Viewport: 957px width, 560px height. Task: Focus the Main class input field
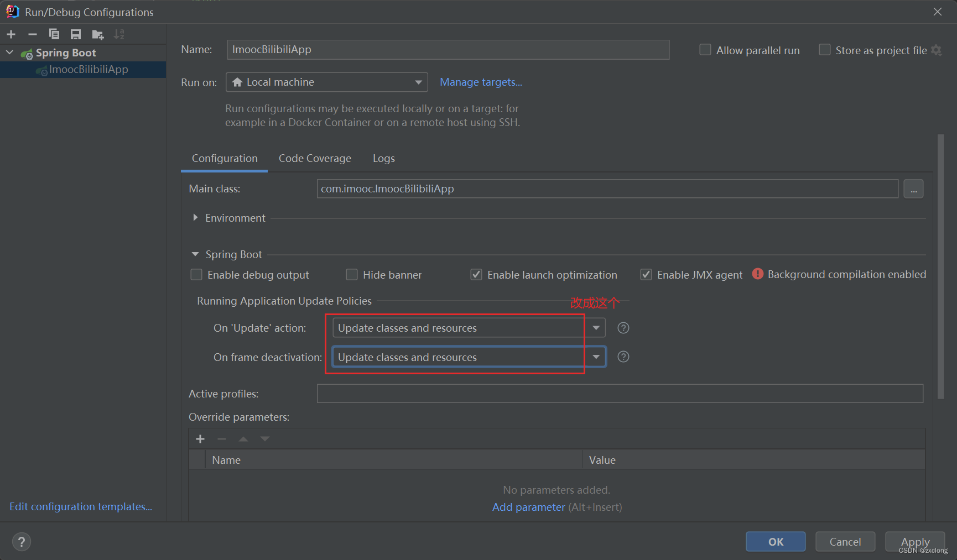click(607, 189)
